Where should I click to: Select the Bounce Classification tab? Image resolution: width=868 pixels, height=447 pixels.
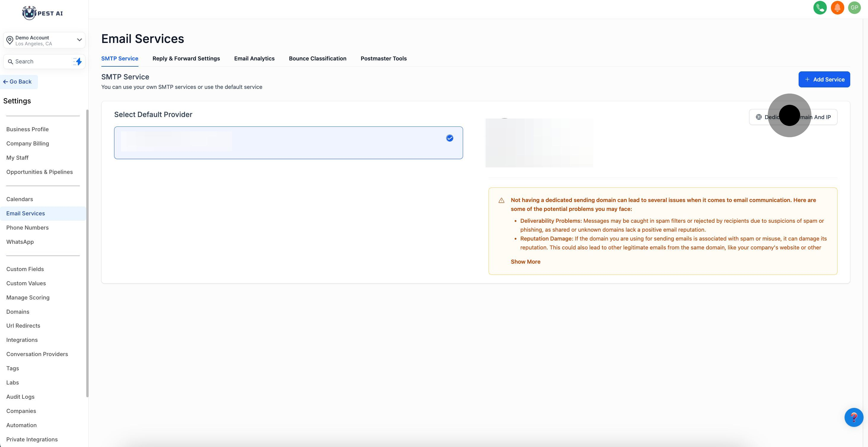(317, 59)
